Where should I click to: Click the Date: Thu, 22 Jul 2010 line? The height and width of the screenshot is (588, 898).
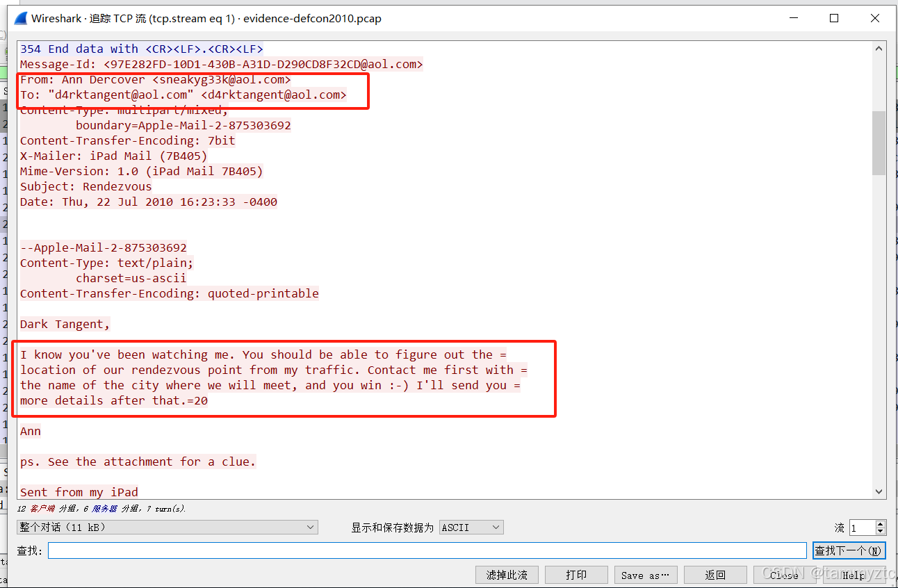[148, 202]
